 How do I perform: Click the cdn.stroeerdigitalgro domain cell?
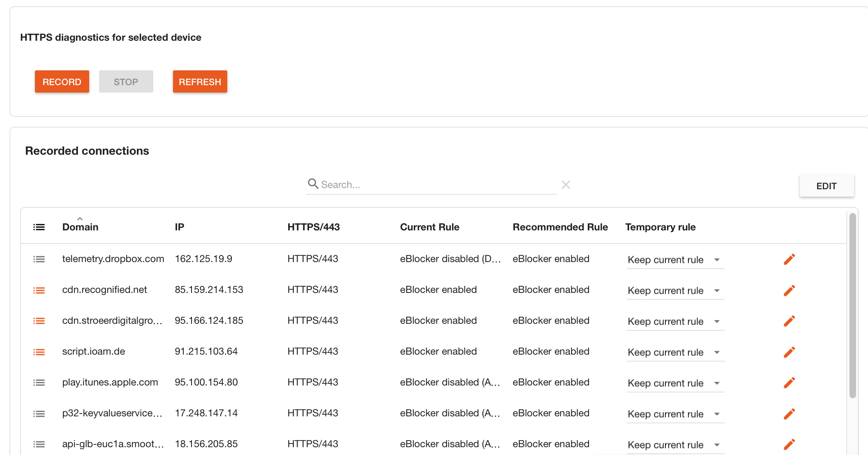(x=112, y=320)
